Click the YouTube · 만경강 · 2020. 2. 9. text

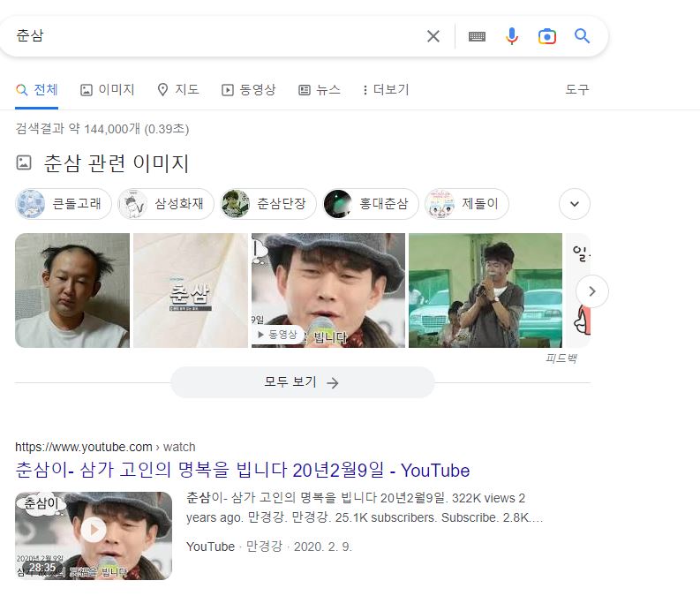[269, 547]
